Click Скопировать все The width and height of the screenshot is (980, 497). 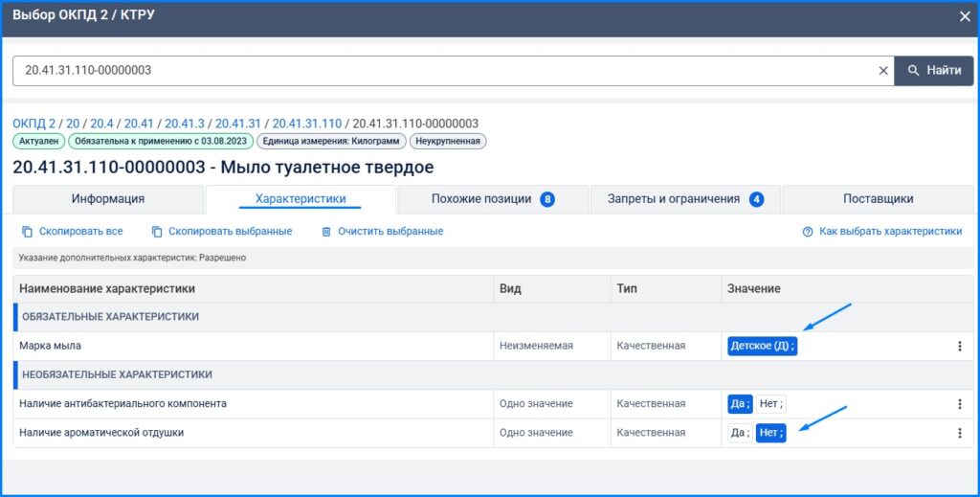(73, 232)
